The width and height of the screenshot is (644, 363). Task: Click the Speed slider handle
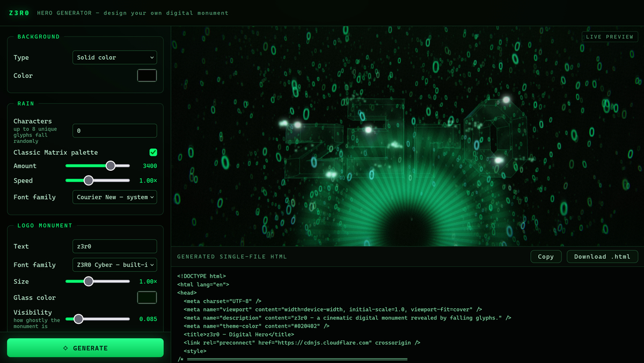tap(89, 180)
